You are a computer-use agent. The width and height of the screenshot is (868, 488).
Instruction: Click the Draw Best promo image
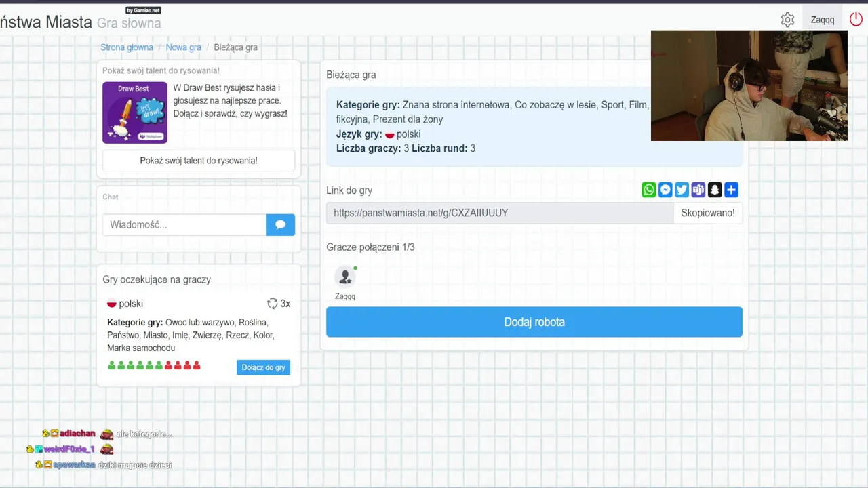(135, 113)
